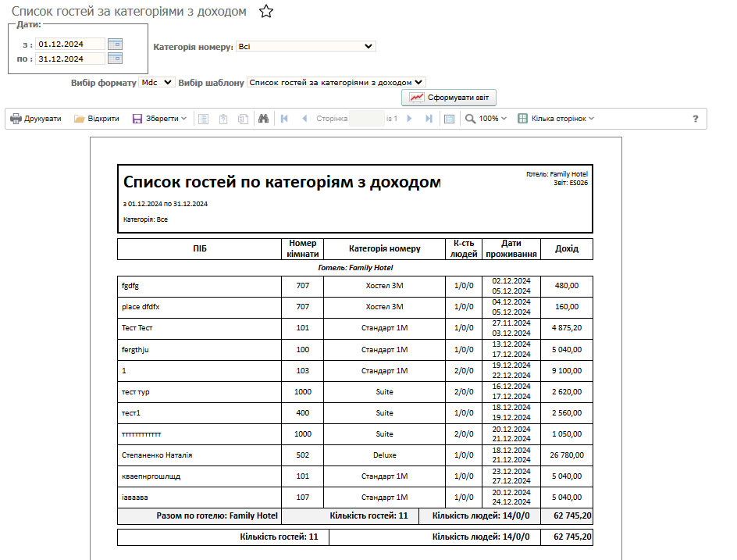Click the binoculars search icon in toolbar
This screenshot has height=560, width=737.
[x=264, y=119]
